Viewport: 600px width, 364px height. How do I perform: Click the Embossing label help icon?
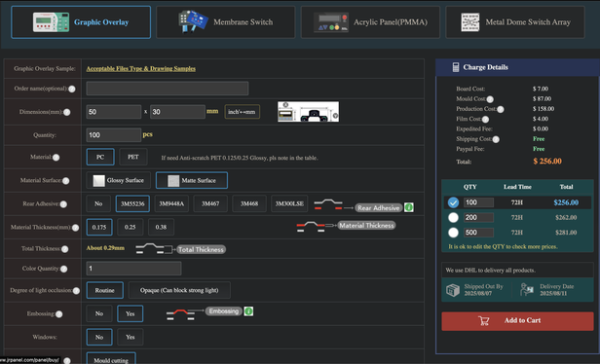[58, 314]
